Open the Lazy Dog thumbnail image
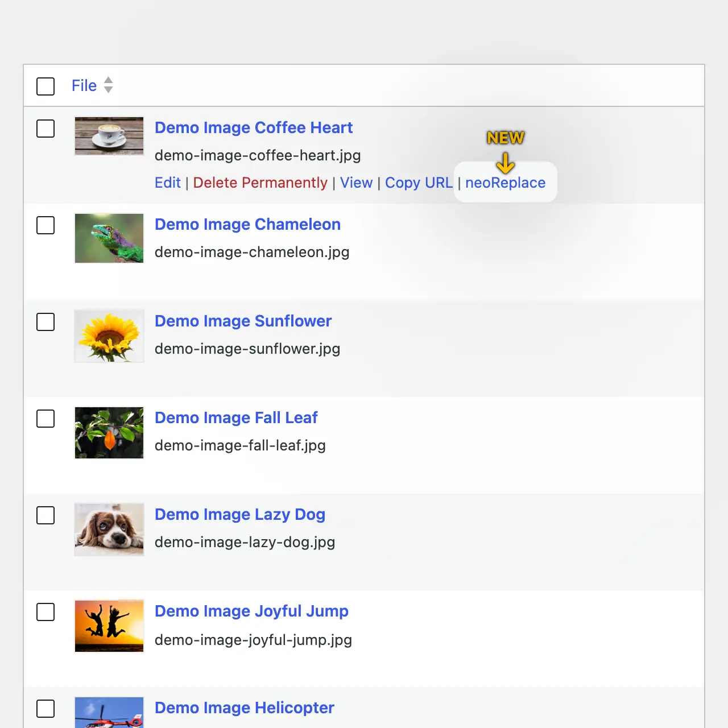This screenshot has height=728, width=728. click(109, 530)
